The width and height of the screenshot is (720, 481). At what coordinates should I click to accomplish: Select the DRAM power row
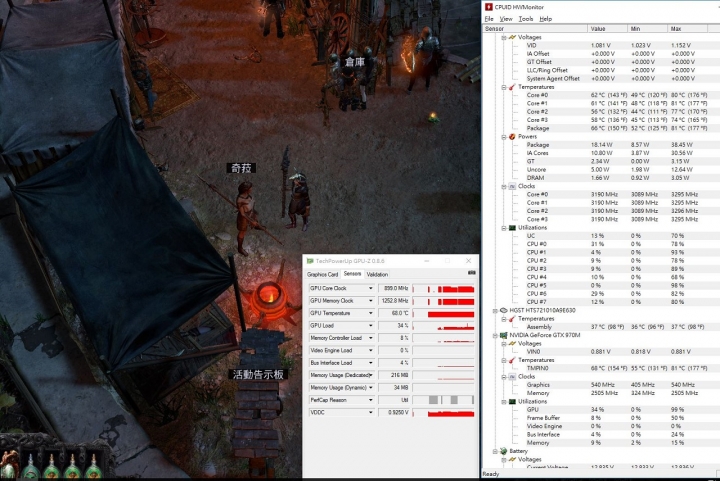602,178
